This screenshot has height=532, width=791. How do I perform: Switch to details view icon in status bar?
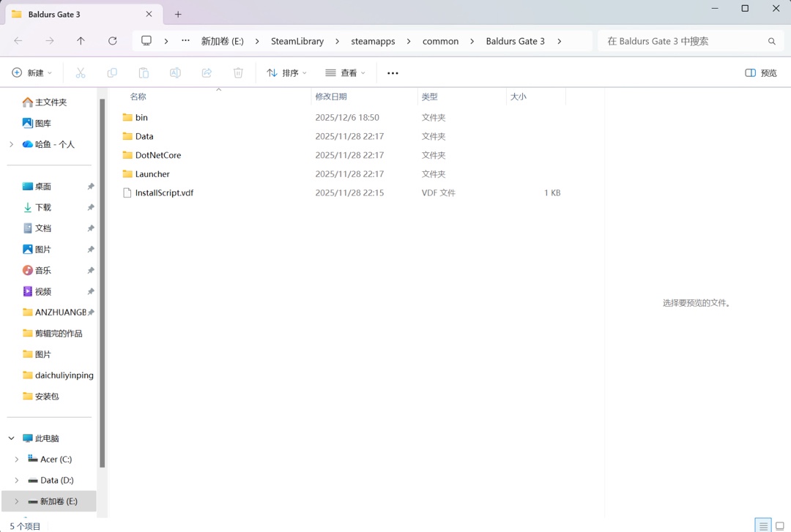[x=762, y=525]
